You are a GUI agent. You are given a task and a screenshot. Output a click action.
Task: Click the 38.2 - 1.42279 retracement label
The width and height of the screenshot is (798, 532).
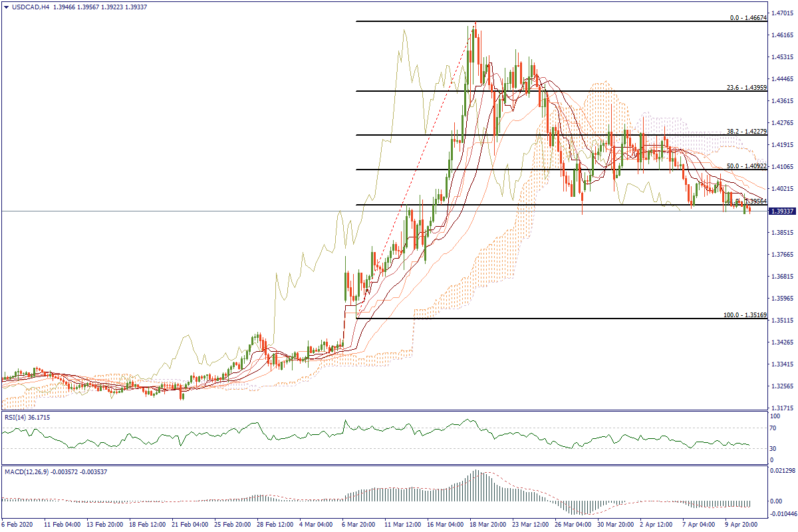(746, 132)
